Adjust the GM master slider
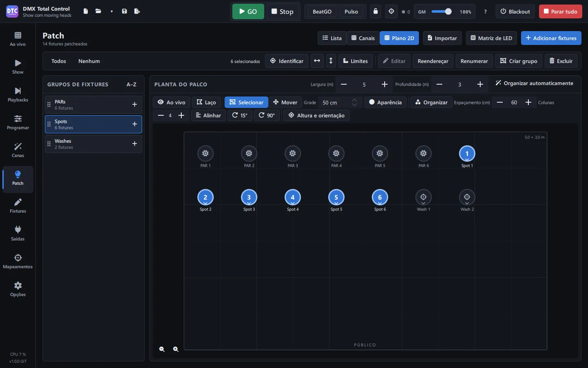Viewport: 588px width, 368px height. click(x=441, y=11)
